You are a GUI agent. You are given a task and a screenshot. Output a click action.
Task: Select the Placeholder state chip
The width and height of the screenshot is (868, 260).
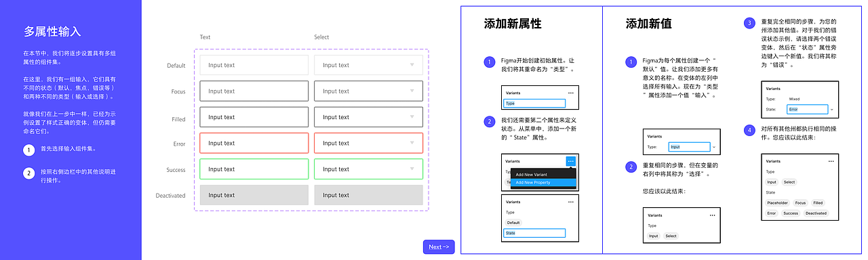(x=778, y=202)
